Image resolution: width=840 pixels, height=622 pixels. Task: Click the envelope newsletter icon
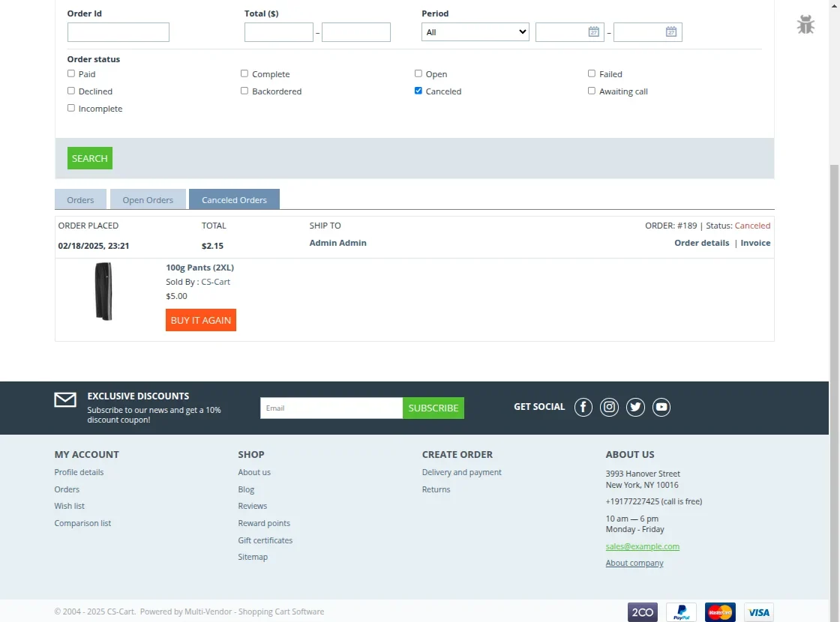point(65,400)
